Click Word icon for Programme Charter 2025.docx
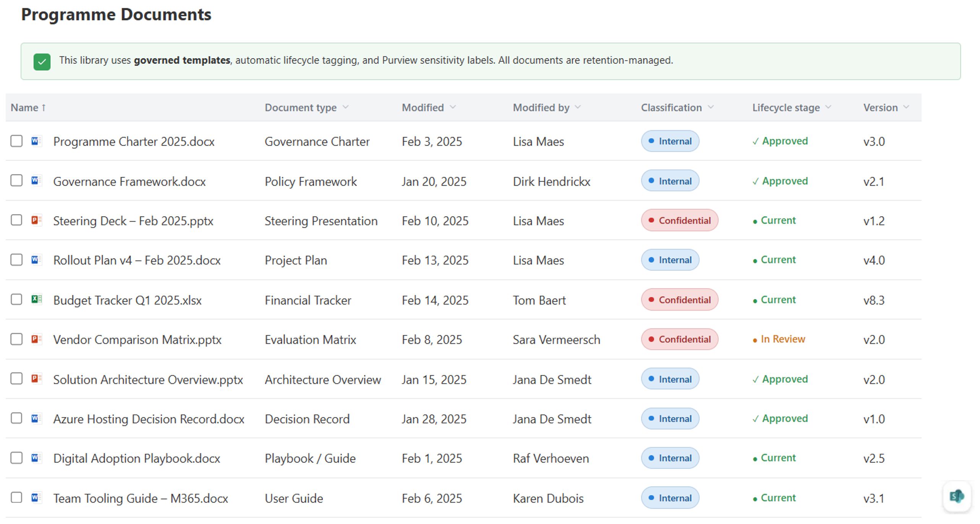This screenshot has width=980, height=524. (36, 141)
